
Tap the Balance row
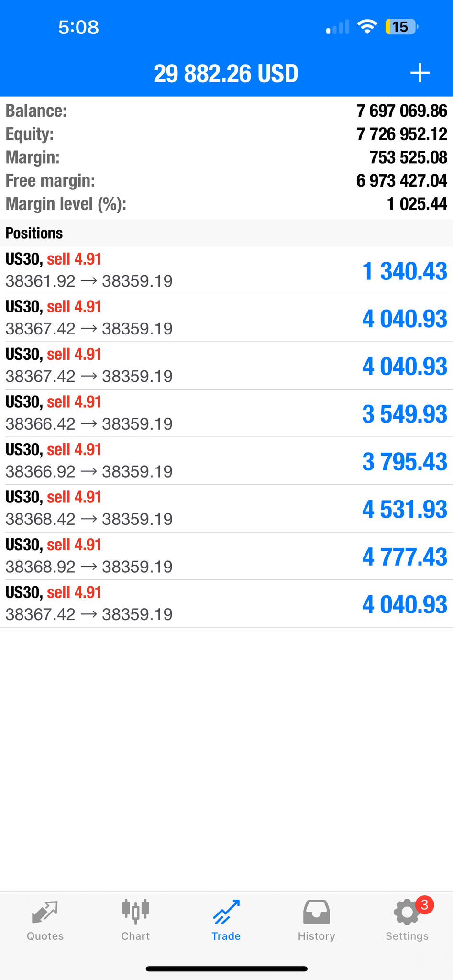tap(226, 111)
